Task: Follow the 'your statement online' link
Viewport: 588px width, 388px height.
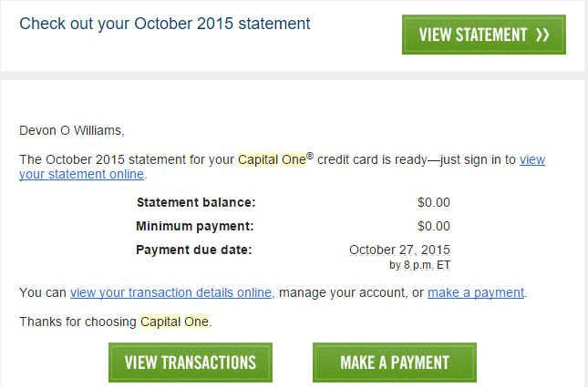Action: pyautogui.click(x=81, y=174)
